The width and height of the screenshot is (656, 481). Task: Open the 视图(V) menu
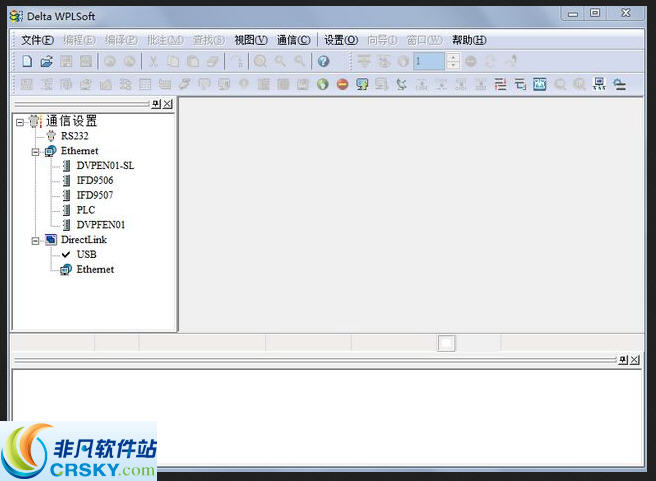pos(251,40)
